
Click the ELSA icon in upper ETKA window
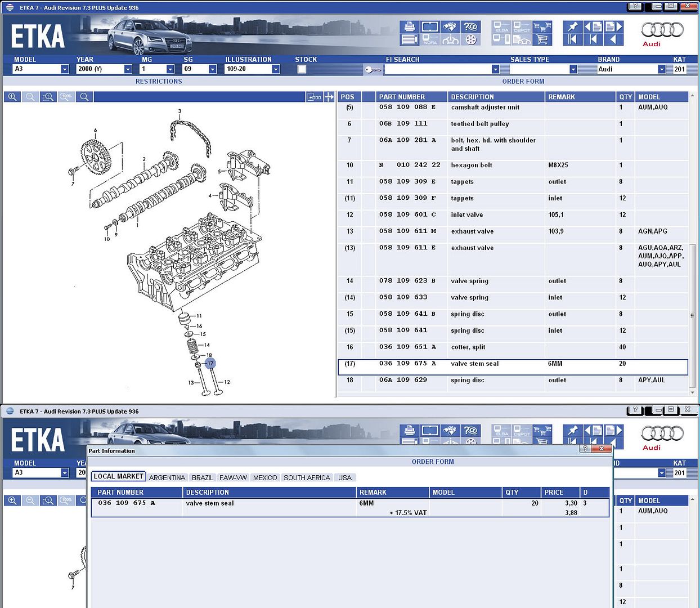click(x=501, y=27)
